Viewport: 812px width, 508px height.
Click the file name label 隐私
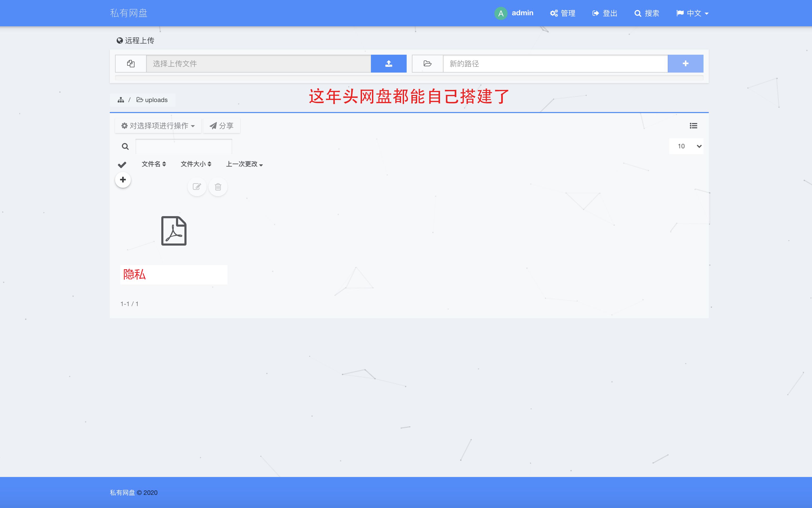click(x=134, y=275)
